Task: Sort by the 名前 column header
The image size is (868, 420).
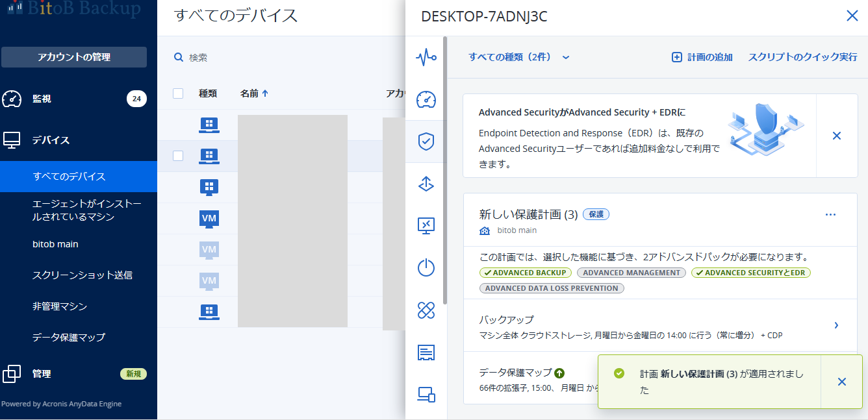Action: coord(254,93)
